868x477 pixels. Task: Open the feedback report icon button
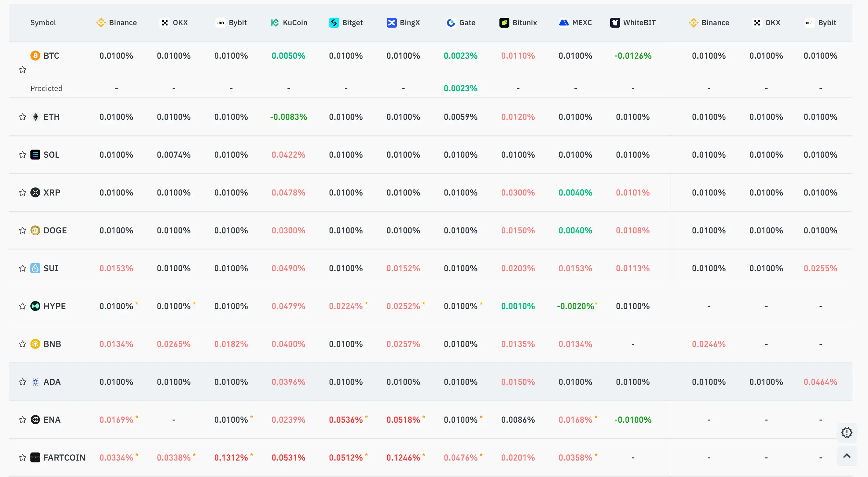click(846, 433)
